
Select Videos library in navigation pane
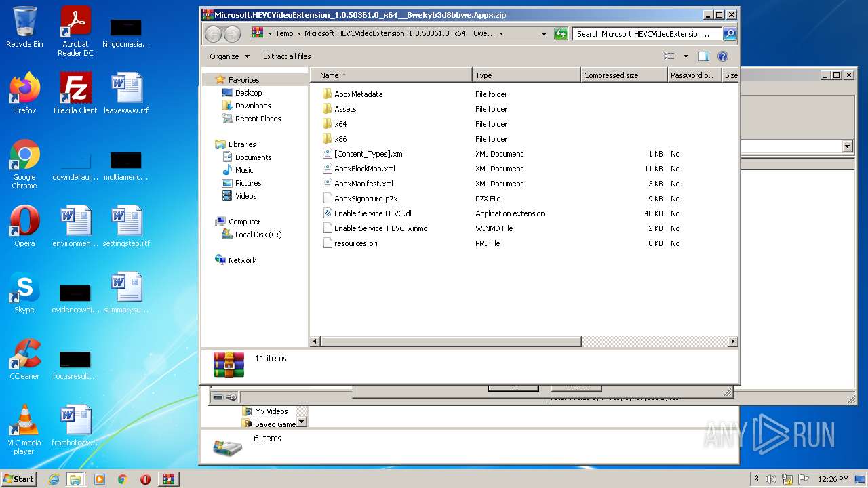(245, 196)
